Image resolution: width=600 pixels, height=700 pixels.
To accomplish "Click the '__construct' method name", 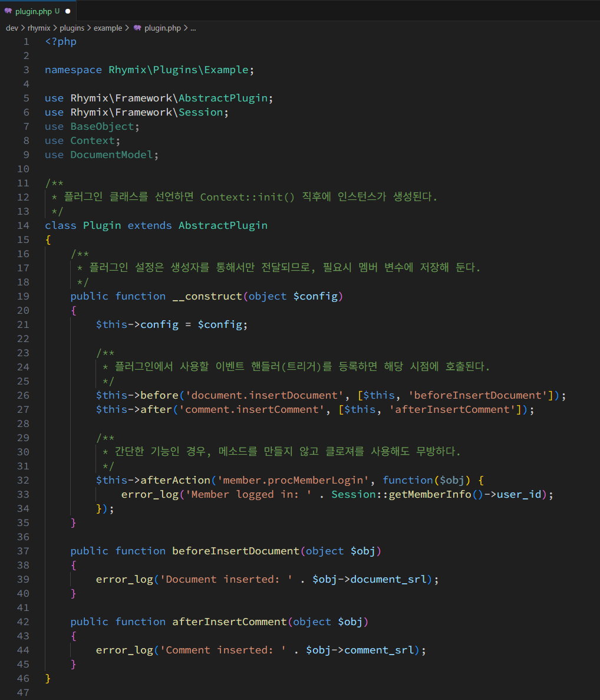I will pos(205,295).
